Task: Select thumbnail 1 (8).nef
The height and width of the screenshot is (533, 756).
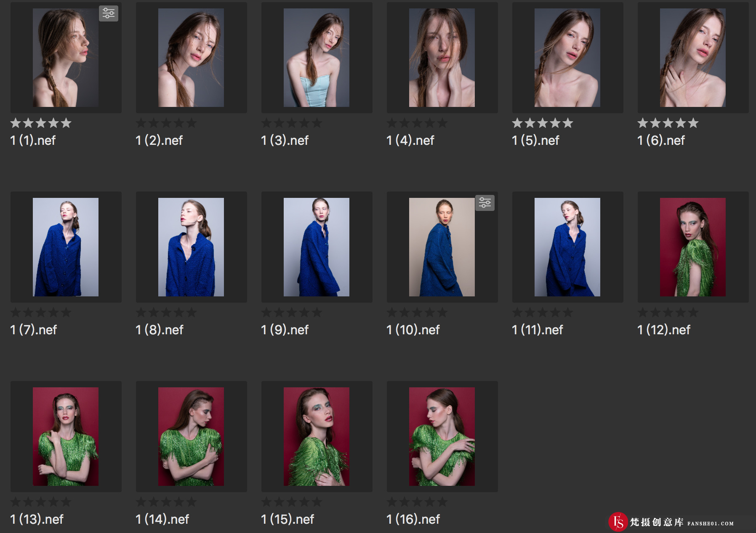Action: click(191, 247)
